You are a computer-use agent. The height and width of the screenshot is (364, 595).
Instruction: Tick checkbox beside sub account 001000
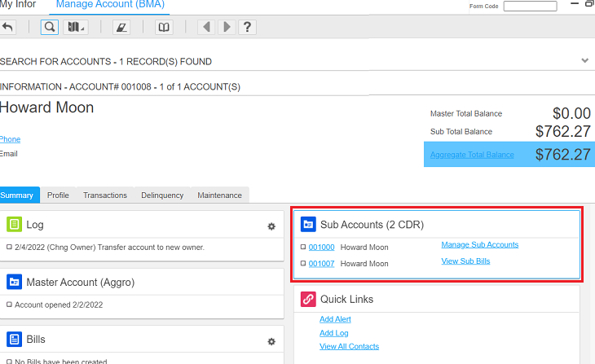[303, 247]
